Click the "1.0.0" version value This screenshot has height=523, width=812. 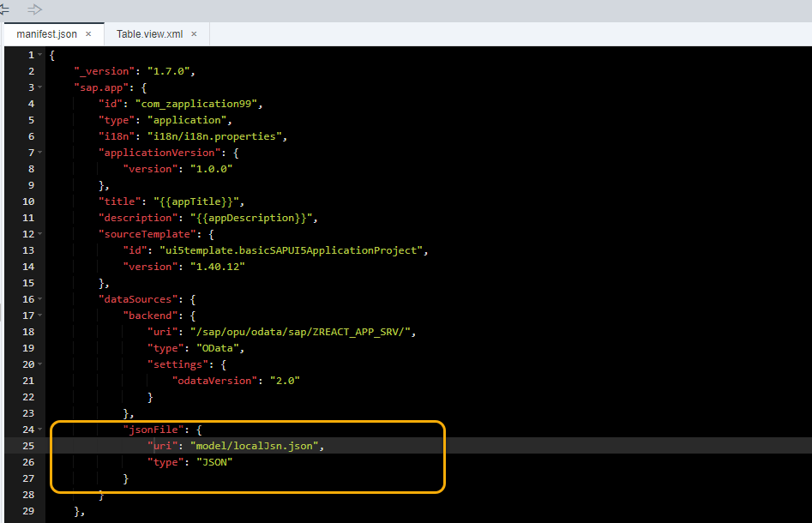(x=211, y=169)
